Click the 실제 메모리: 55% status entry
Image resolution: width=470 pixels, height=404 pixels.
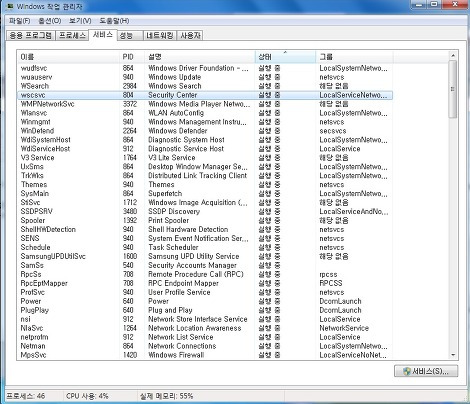coord(166,396)
